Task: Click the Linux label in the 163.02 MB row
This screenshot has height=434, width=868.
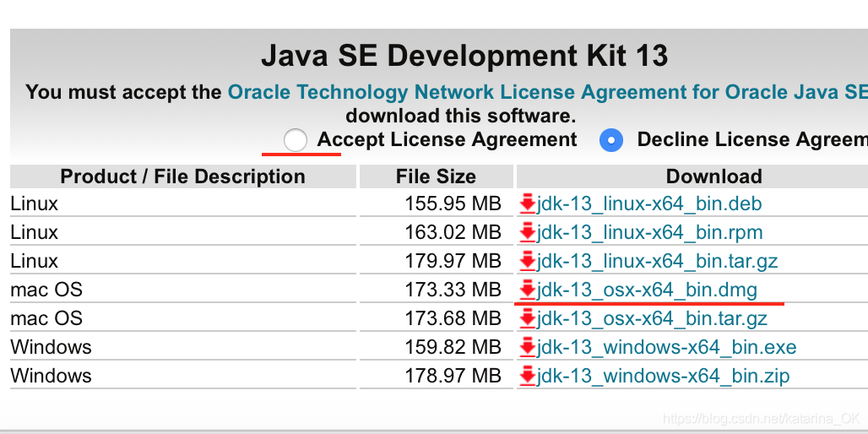Action: tap(35, 232)
